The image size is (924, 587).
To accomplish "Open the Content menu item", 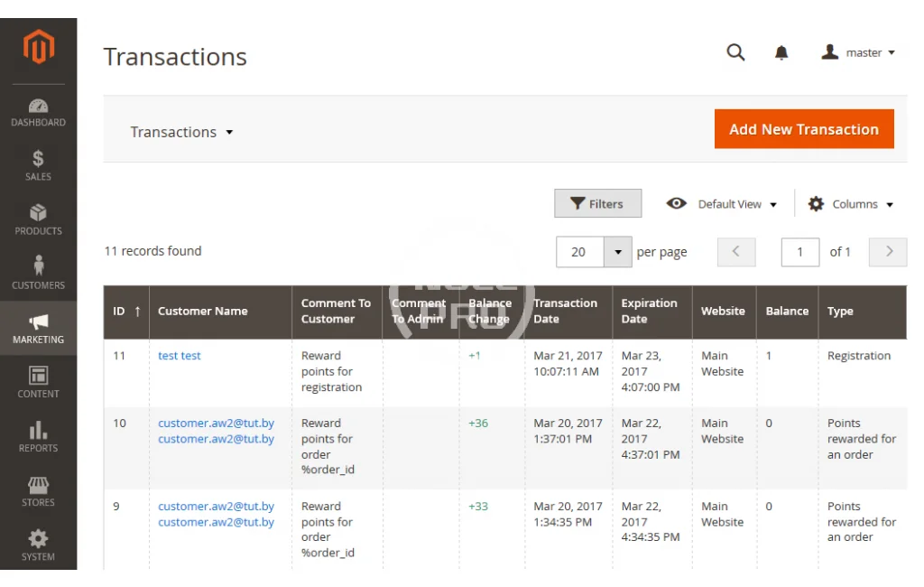I will click(38, 383).
